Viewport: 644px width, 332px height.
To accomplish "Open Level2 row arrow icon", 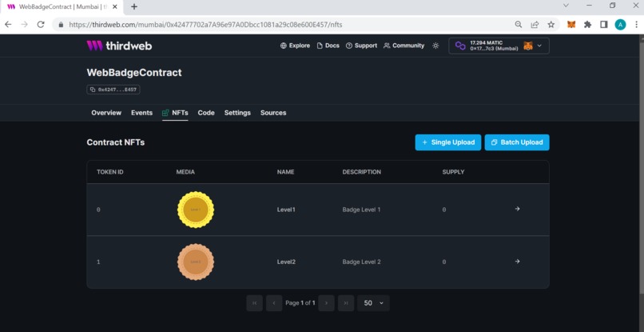I will coord(517,262).
